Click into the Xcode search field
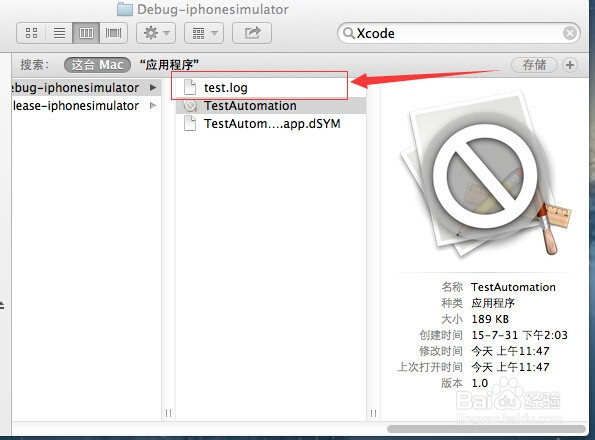595x440 pixels. [458, 33]
